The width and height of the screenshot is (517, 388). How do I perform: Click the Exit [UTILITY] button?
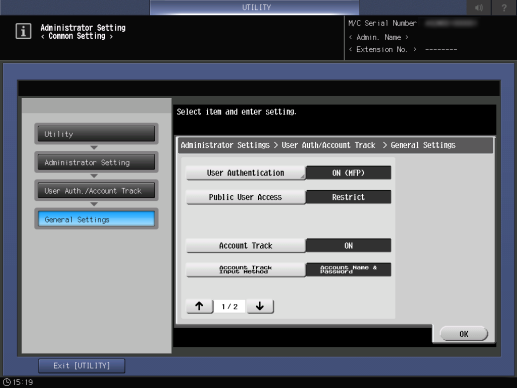point(82,366)
